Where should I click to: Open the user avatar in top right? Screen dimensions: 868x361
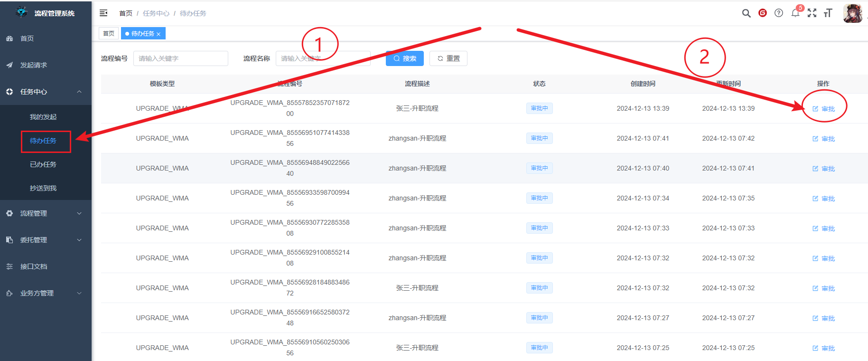click(x=852, y=13)
